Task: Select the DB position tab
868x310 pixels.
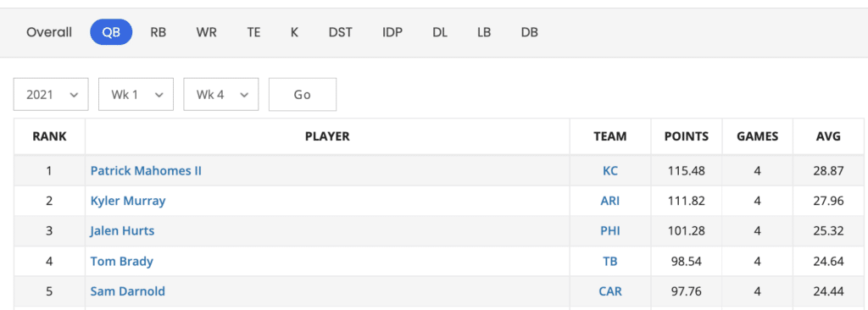Action: (530, 32)
